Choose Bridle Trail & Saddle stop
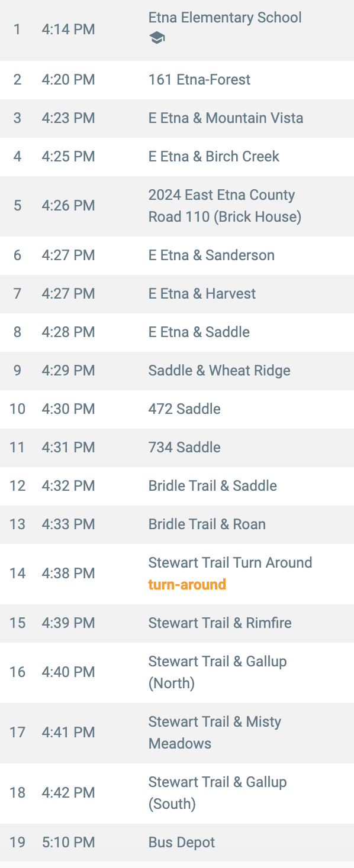354x868 pixels. tap(177, 486)
